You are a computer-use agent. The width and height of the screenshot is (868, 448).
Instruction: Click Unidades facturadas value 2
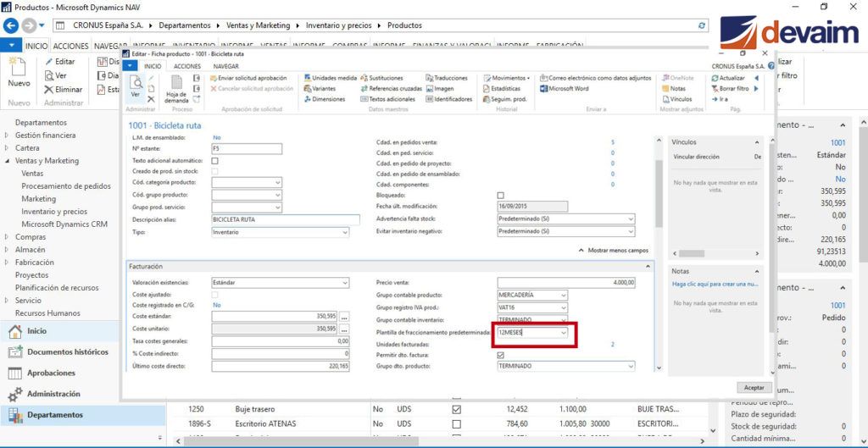(x=612, y=344)
